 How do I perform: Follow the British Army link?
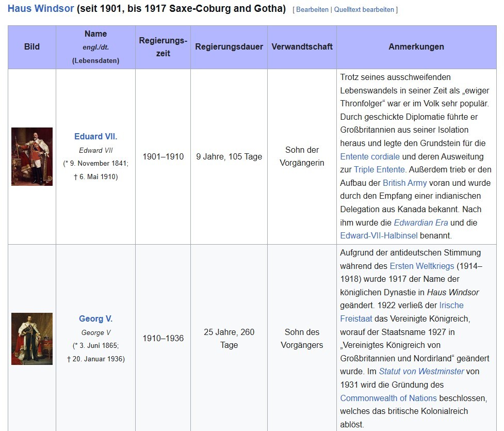point(404,183)
